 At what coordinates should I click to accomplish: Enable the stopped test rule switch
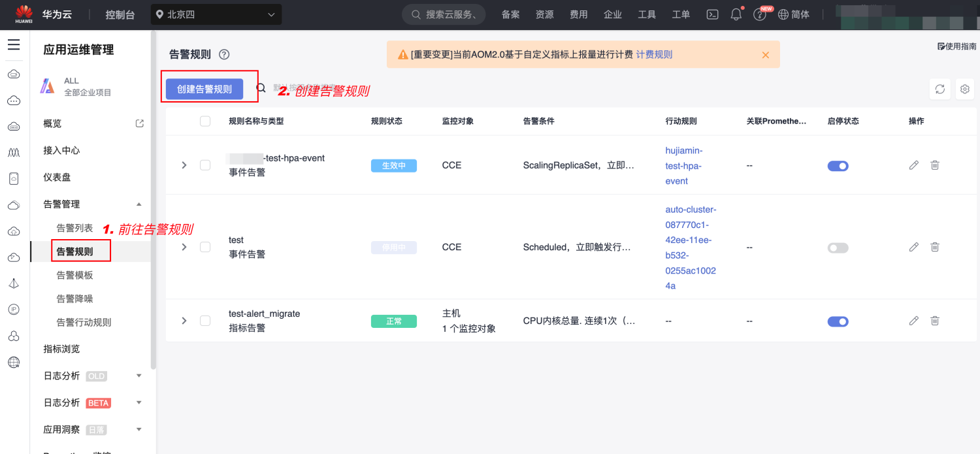click(x=838, y=248)
